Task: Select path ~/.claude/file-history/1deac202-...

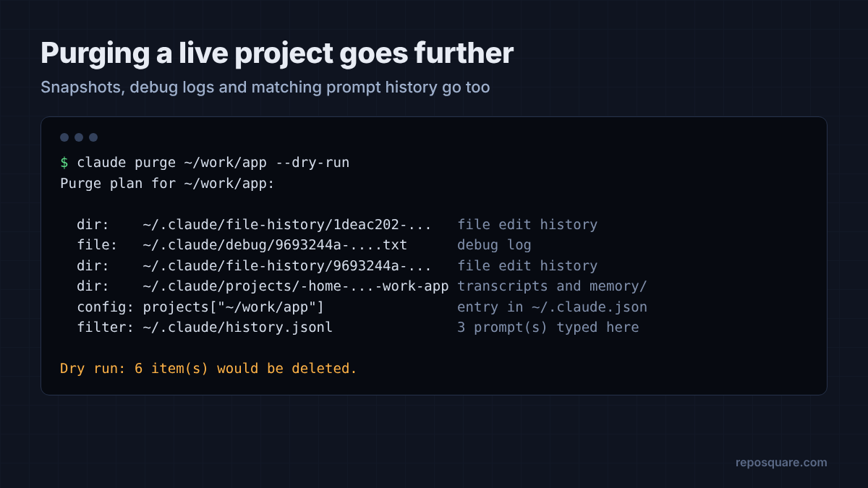Action: pos(287,224)
